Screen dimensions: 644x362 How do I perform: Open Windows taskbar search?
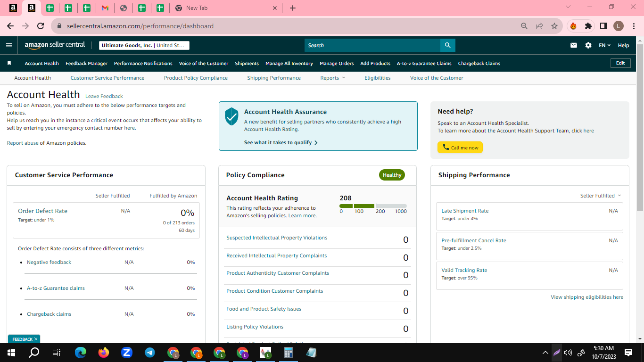pyautogui.click(x=34, y=352)
